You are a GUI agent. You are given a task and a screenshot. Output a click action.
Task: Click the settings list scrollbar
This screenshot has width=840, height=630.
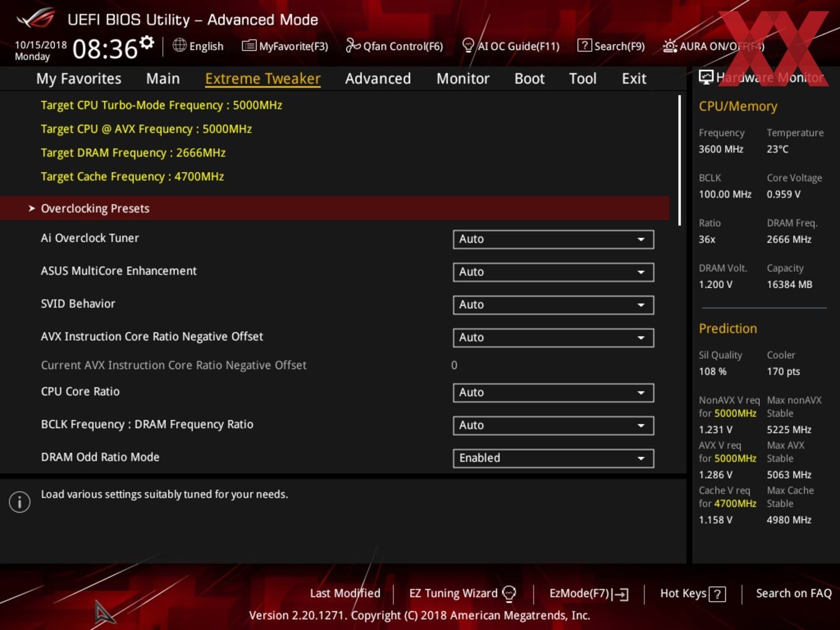(x=679, y=161)
